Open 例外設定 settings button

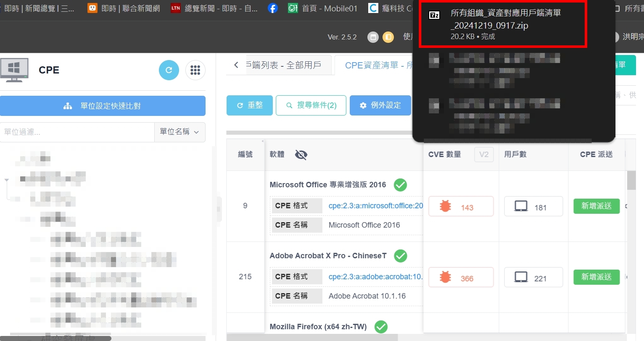[x=380, y=105]
